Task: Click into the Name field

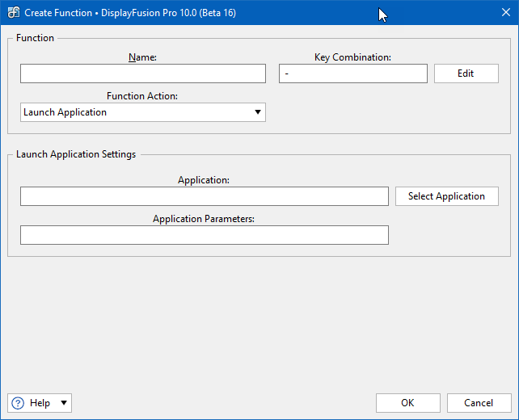Action: point(143,73)
